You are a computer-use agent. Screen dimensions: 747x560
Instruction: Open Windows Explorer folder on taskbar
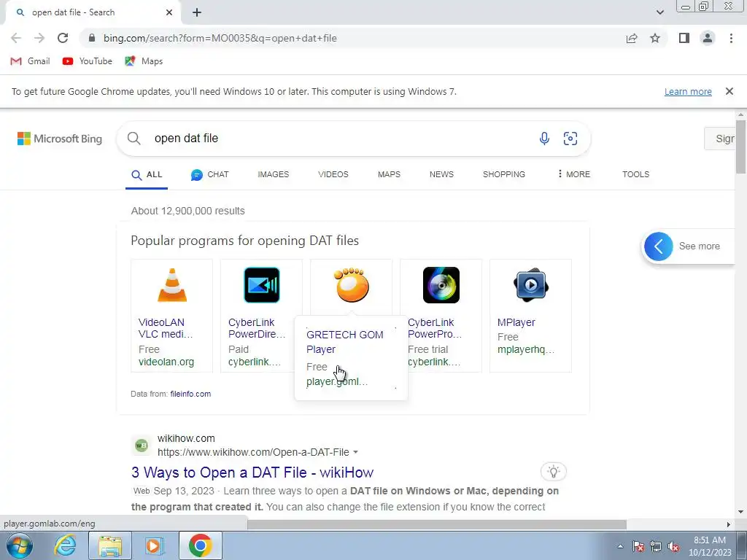(x=110, y=545)
